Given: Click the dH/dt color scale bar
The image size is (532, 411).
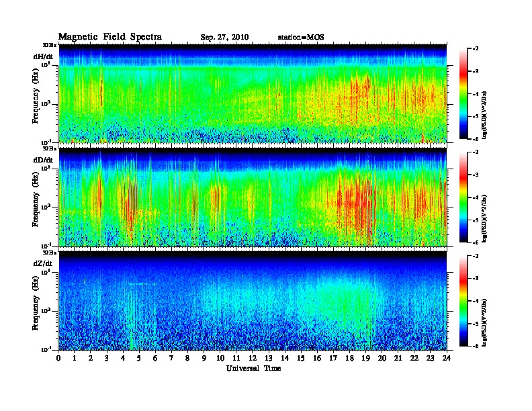Looking at the screenshot, I should 463,94.
